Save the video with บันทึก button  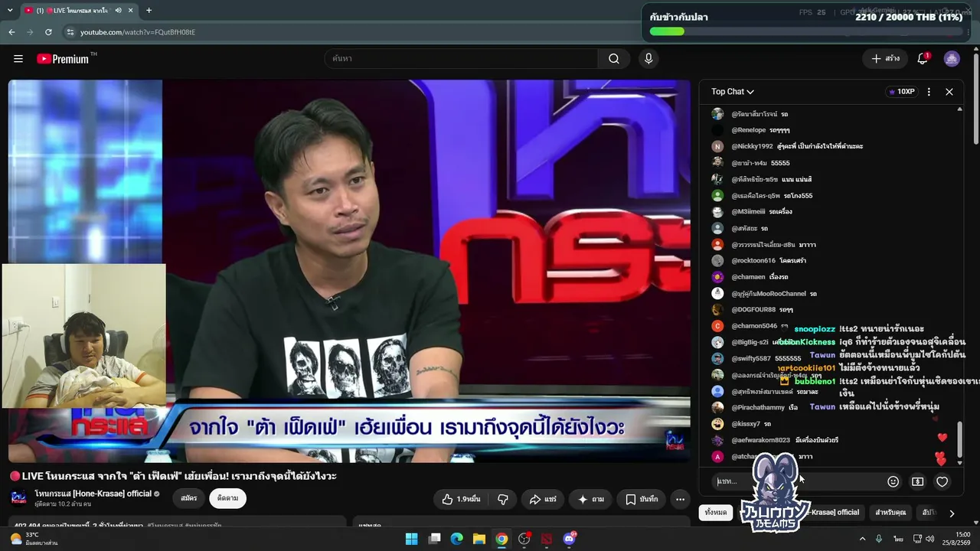642,499
